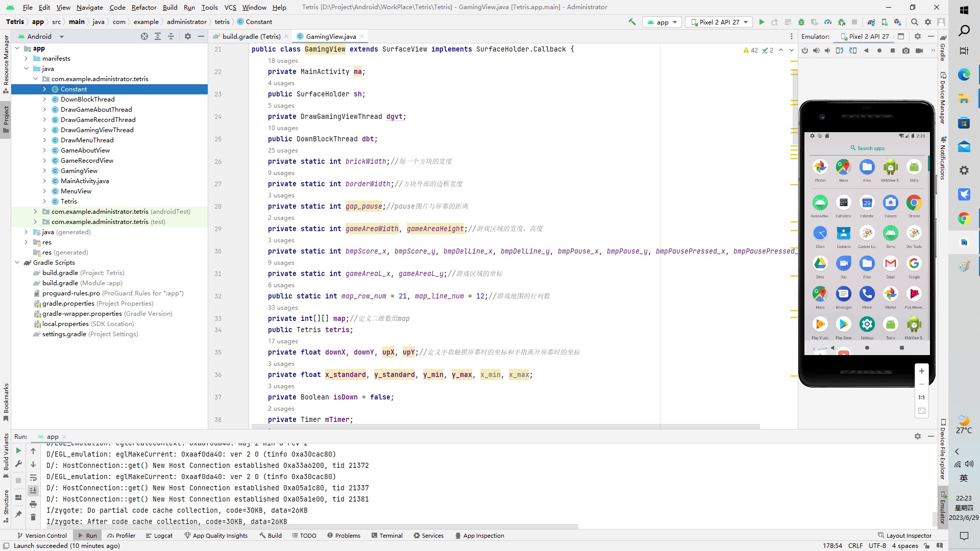Screen dimensions: 980x551
Task: Click emulator 1:1 actual size button
Action: [x=922, y=397]
